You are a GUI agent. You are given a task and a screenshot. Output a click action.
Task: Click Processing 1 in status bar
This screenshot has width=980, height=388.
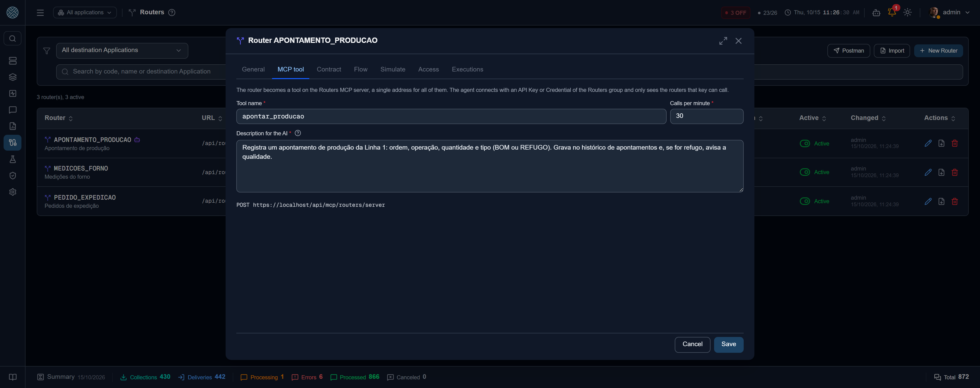click(x=263, y=377)
